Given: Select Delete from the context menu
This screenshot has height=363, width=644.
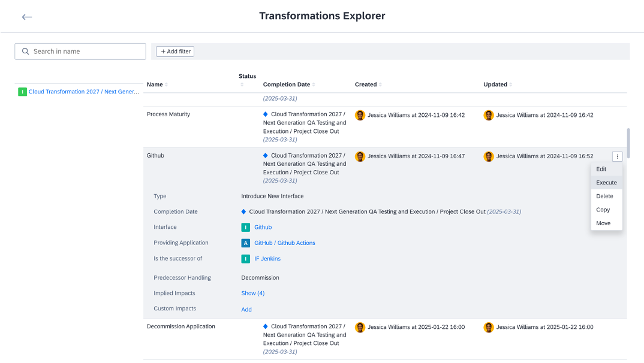Looking at the screenshot, I should 604,196.
